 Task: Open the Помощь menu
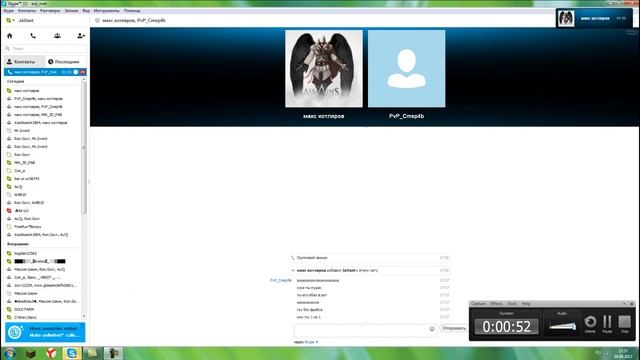(132, 11)
